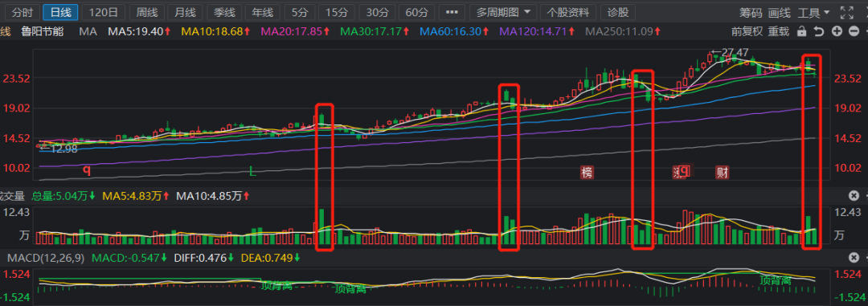Click the MACD(12,26,9) parameter label

(47, 258)
